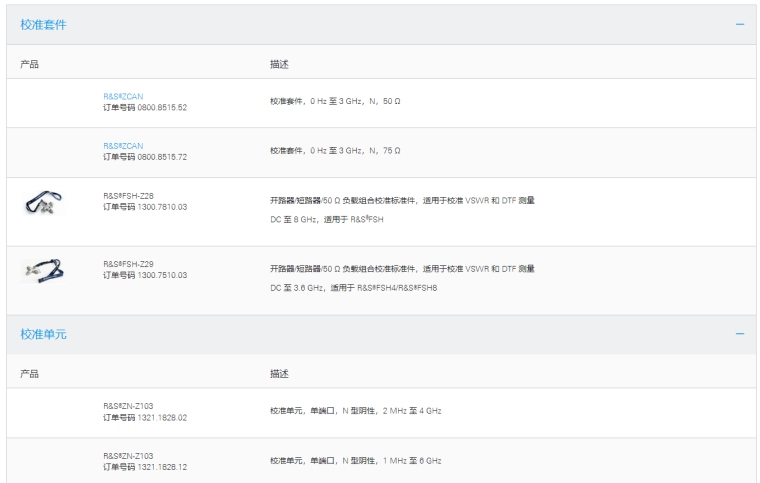Select the R&S®FSH-Z29 product name
The height and width of the screenshot is (483, 760).
coord(128,265)
